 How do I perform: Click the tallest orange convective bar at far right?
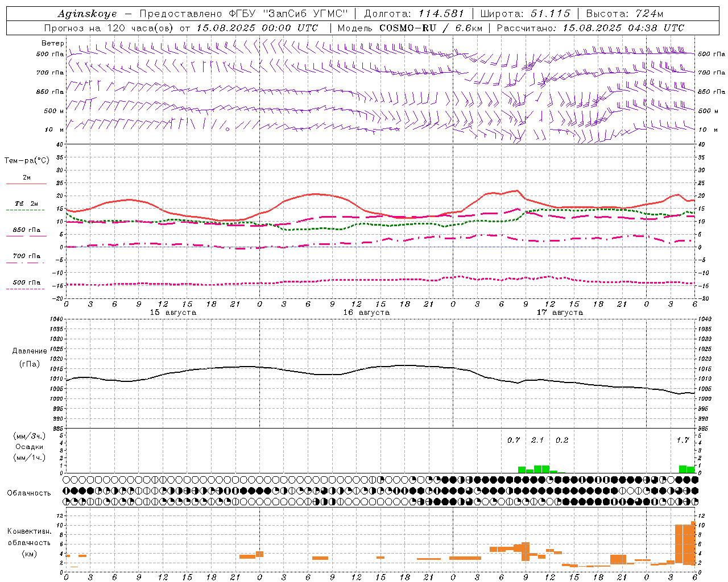coord(693,543)
